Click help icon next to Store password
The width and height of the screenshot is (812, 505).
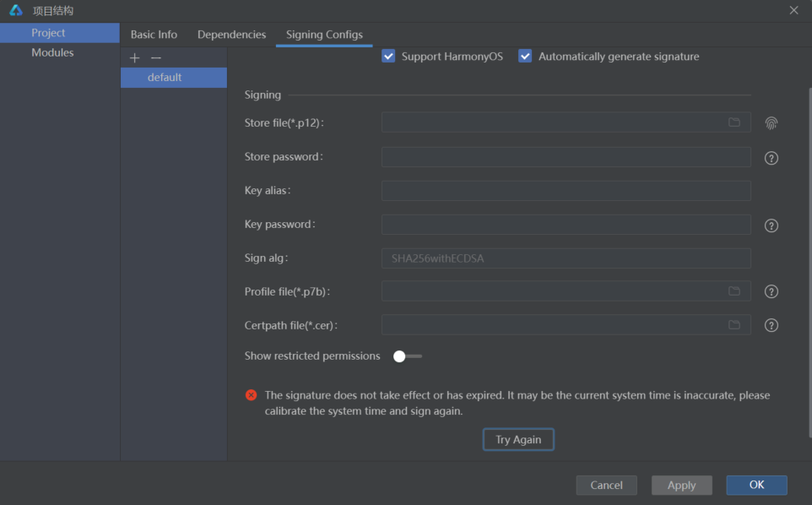771,158
